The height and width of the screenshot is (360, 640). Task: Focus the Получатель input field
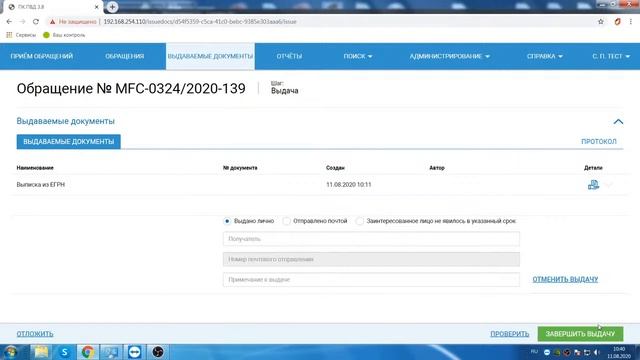pyautogui.click(x=371, y=239)
